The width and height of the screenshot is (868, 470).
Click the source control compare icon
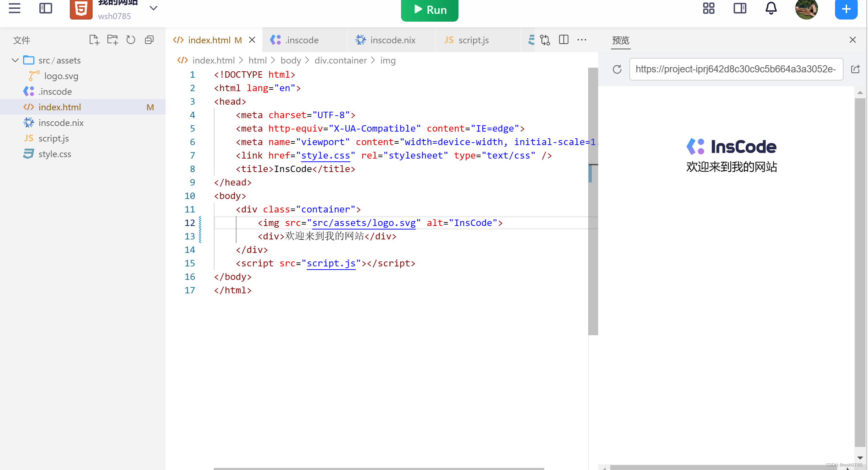click(545, 40)
